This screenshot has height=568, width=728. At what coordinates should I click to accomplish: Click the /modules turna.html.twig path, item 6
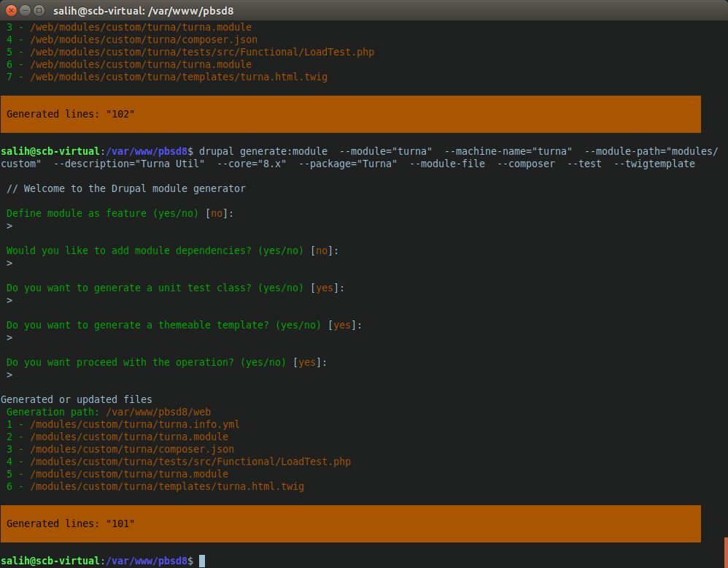click(x=155, y=486)
